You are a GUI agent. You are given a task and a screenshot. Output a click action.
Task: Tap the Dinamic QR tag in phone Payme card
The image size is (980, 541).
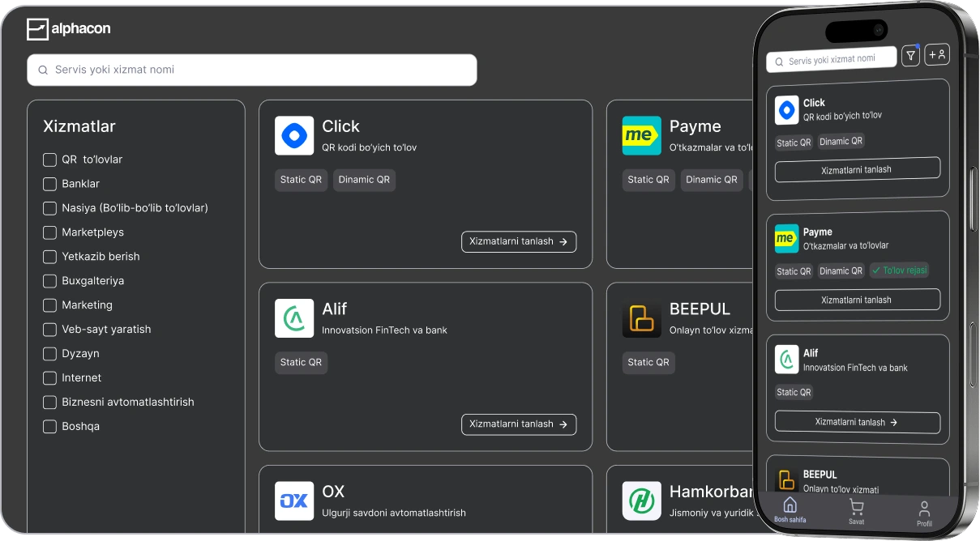click(841, 271)
